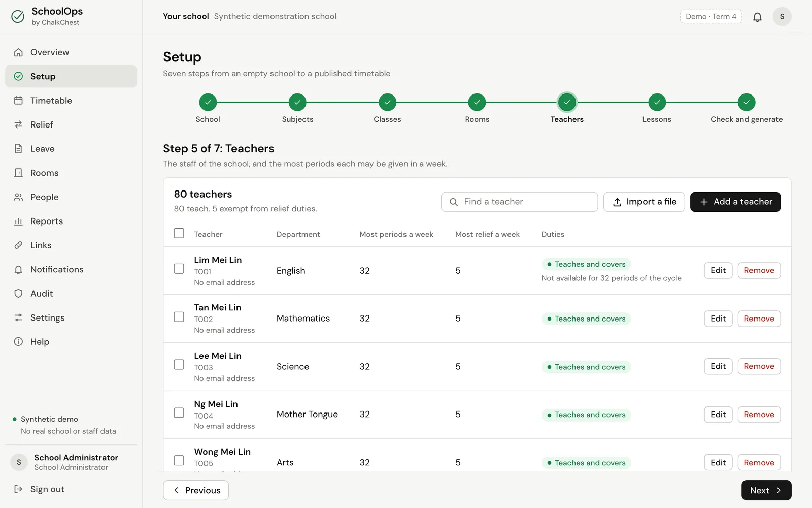The image size is (812, 508).
Task: Edit teacher Lee Mei Lin
Action: pos(718,366)
